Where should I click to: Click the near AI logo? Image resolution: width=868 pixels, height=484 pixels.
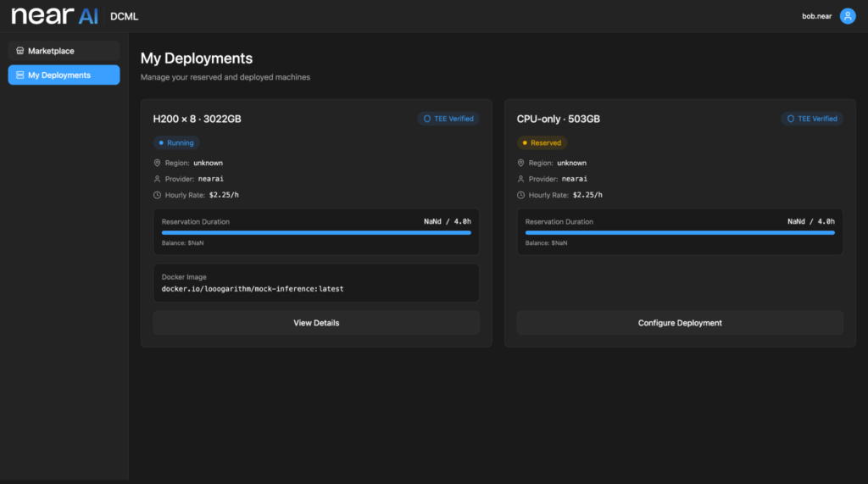click(54, 16)
